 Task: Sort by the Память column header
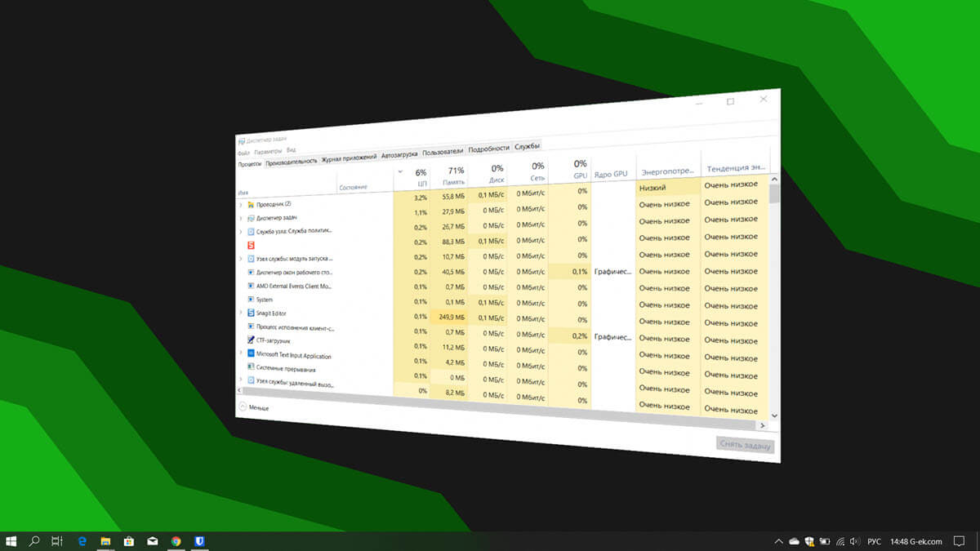tap(450, 175)
